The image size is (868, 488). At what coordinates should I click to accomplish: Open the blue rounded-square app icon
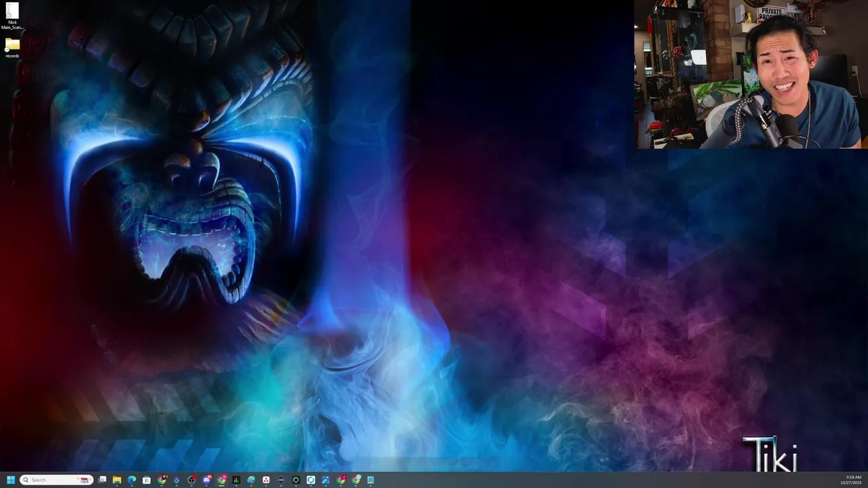point(311,480)
